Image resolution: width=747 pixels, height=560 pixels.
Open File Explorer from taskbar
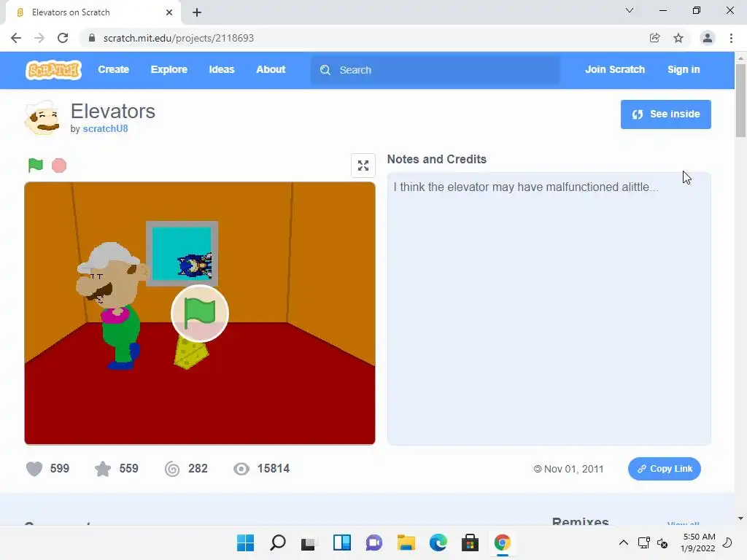click(406, 542)
